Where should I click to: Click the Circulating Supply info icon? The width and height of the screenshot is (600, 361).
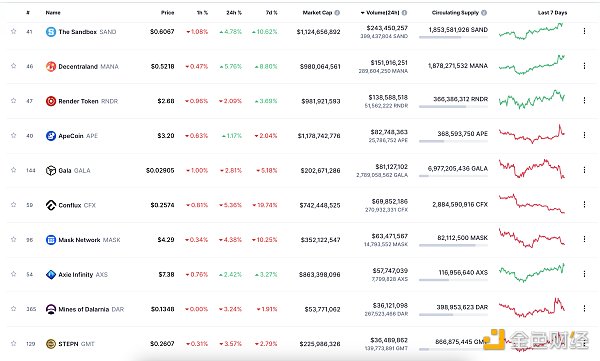(x=484, y=13)
